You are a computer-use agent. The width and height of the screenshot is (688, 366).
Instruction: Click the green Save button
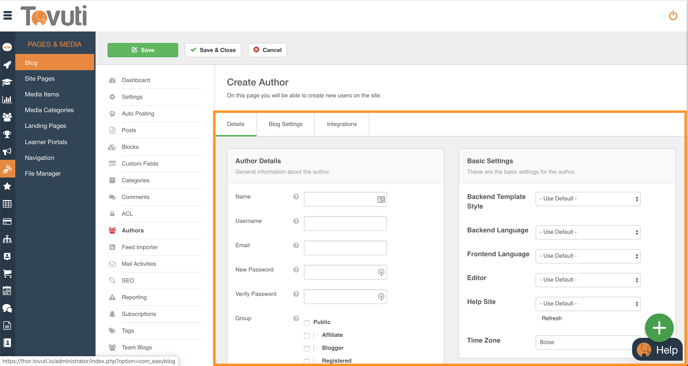[143, 50]
